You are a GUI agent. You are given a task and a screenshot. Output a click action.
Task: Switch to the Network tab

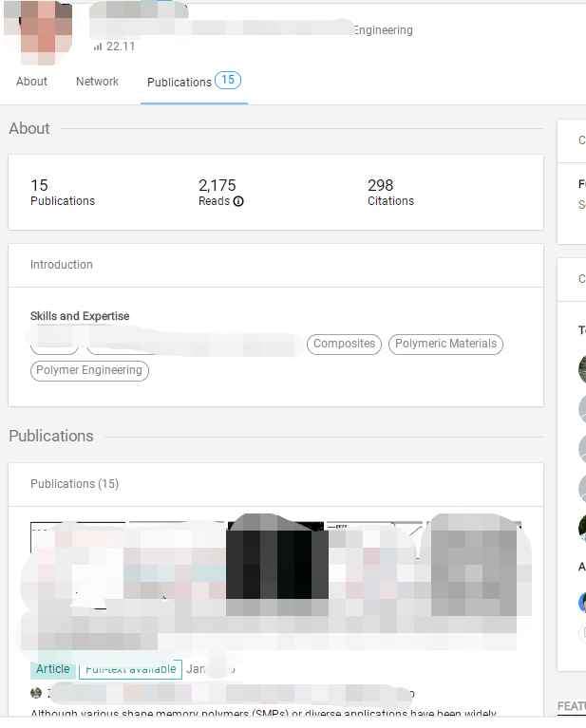tap(97, 82)
